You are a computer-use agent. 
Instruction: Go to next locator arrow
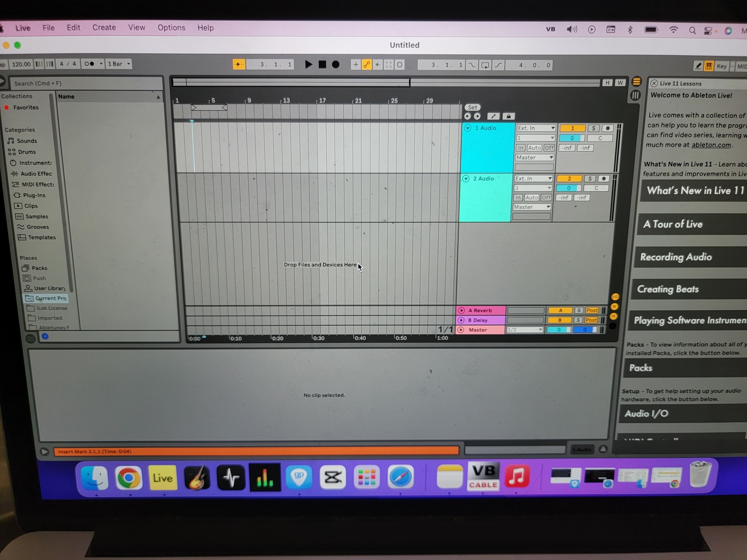pyautogui.click(x=477, y=116)
